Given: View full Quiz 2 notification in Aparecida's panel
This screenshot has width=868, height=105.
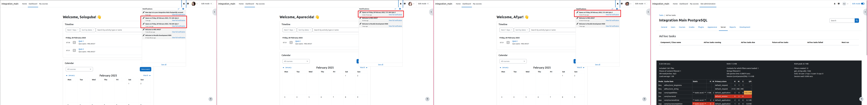Looking at the screenshot, I should pos(395,15).
